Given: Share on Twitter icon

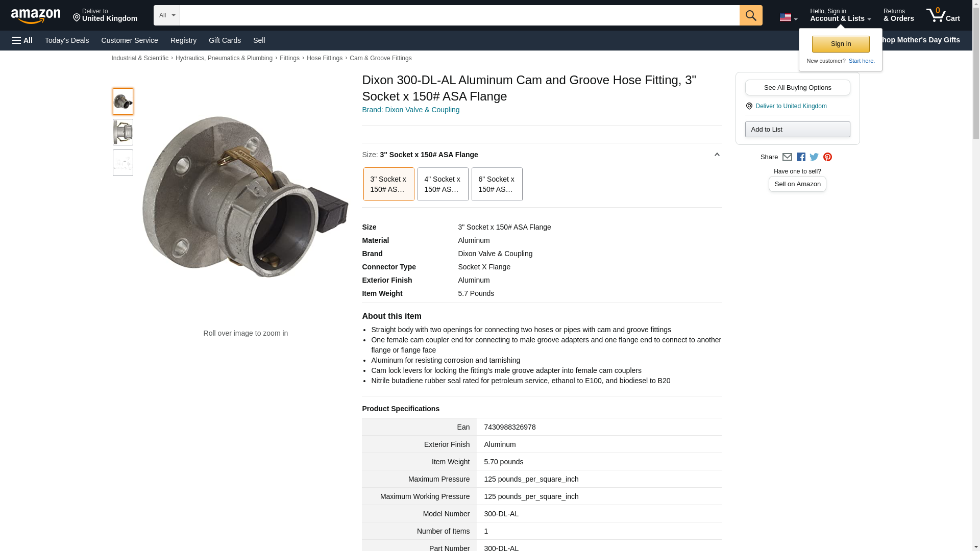Looking at the screenshot, I should click(x=814, y=157).
